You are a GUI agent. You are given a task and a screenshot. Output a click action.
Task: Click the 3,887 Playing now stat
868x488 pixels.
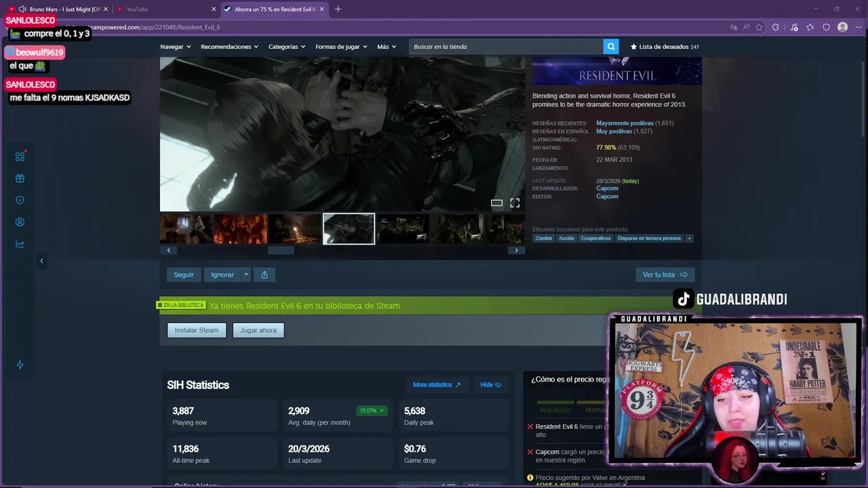tap(222, 415)
